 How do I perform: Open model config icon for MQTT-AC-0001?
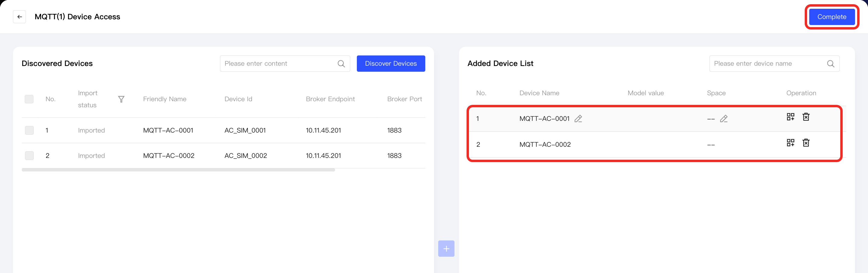click(791, 117)
